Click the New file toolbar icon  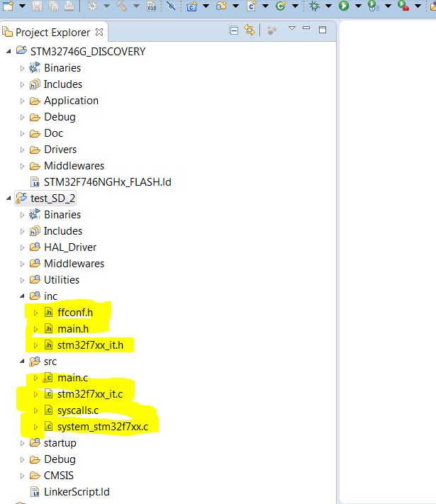tap(7, 6)
